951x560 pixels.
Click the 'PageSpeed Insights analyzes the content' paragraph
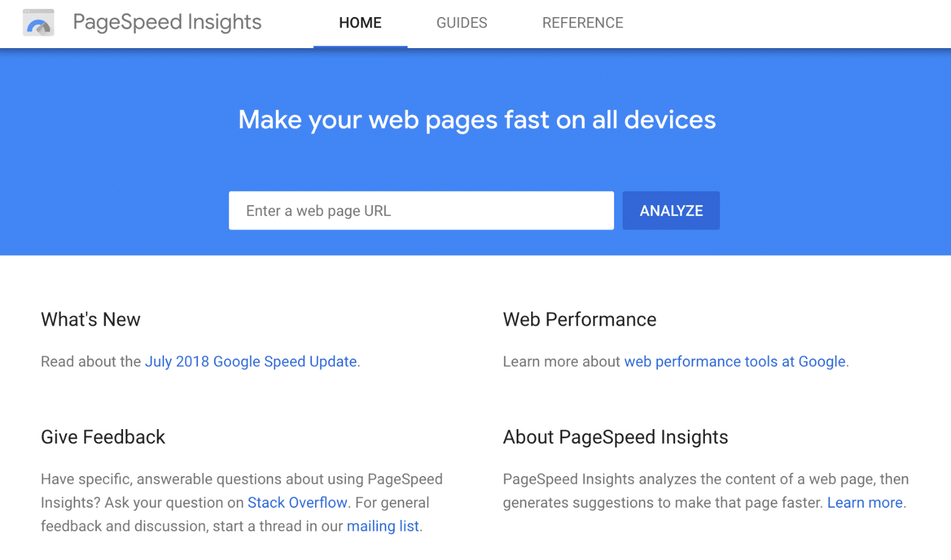(705, 480)
